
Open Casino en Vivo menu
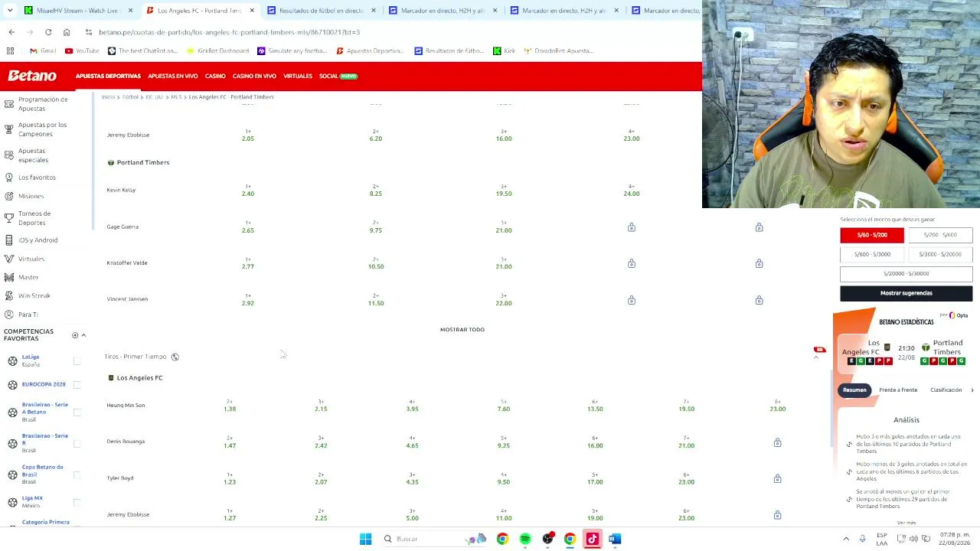pyautogui.click(x=254, y=76)
